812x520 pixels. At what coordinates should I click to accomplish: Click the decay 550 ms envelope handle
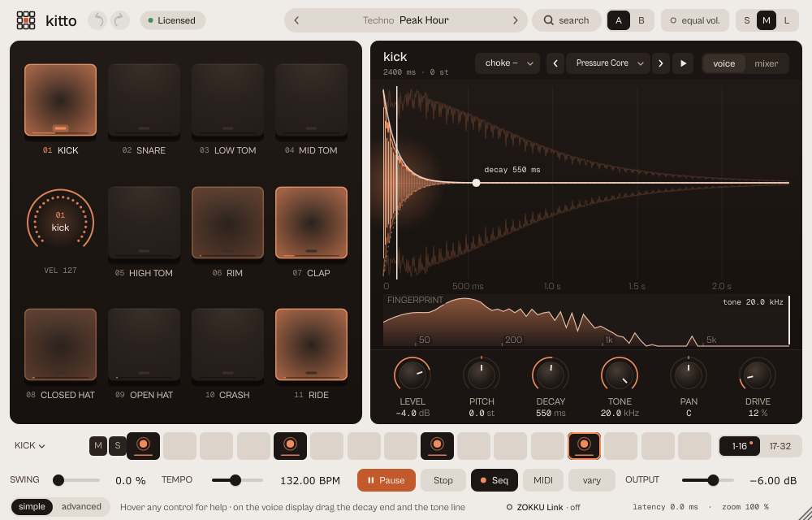click(476, 183)
